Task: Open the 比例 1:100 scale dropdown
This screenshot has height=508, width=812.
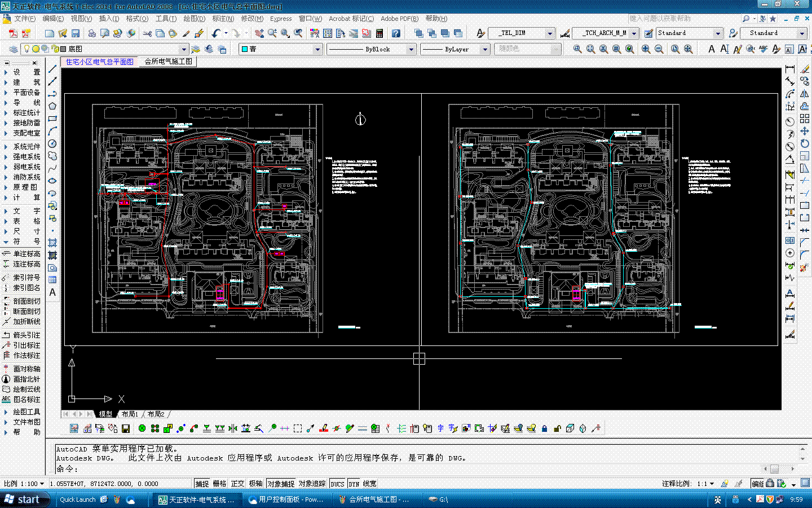Action: pos(24,484)
